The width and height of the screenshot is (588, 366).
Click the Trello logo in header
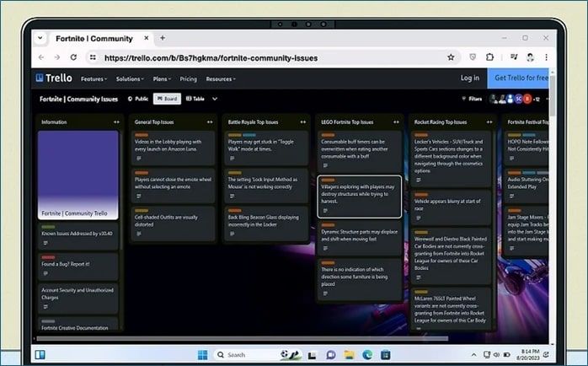point(53,78)
